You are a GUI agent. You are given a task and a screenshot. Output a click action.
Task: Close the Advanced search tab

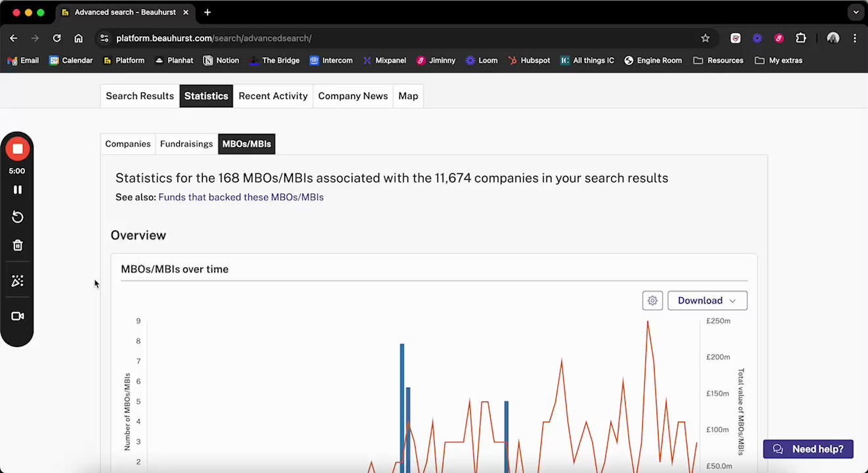[186, 12]
